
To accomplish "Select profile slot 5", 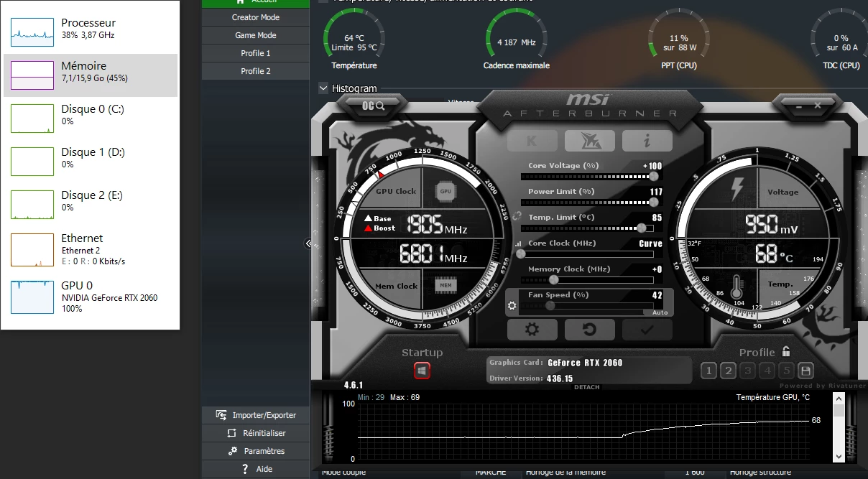I will pyautogui.click(x=786, y=371).
